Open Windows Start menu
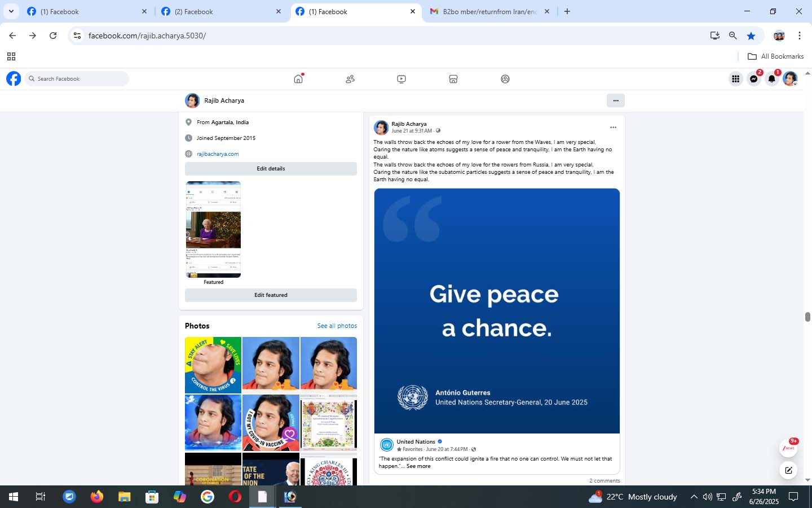Image resolution: width=812 pixels, height=508 pixels. [14, 497]
